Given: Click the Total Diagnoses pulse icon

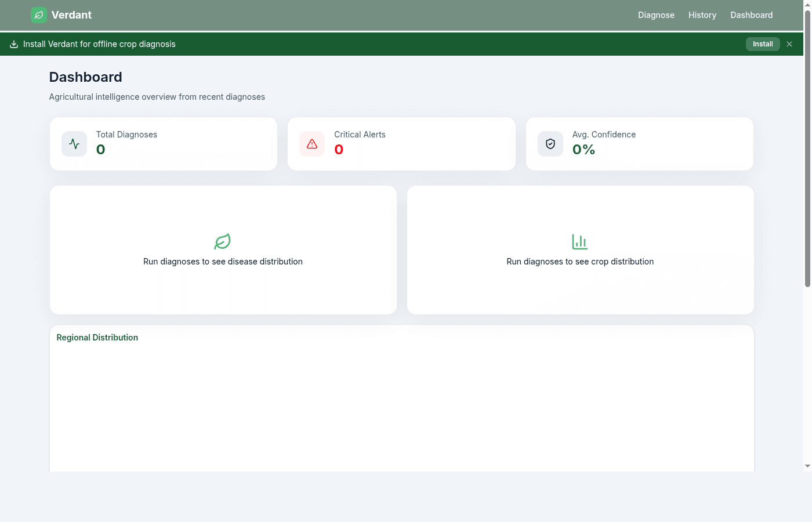Looking at the screenshot, I should pos(74,144).
